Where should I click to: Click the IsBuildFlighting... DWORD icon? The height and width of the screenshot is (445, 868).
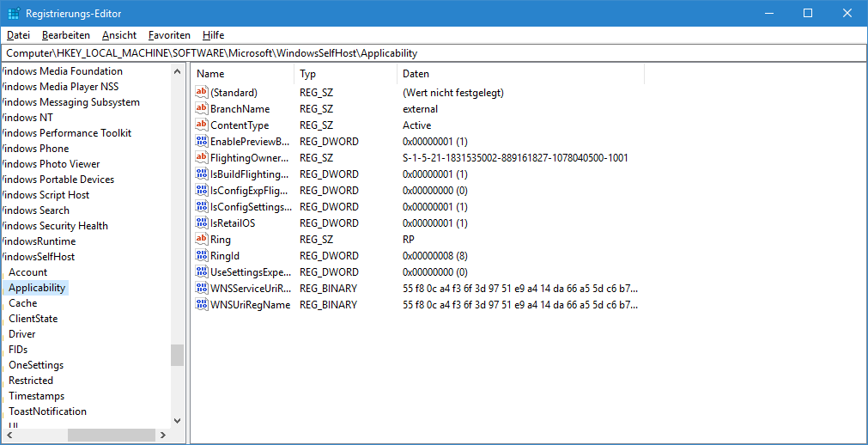tap(202, 174)
